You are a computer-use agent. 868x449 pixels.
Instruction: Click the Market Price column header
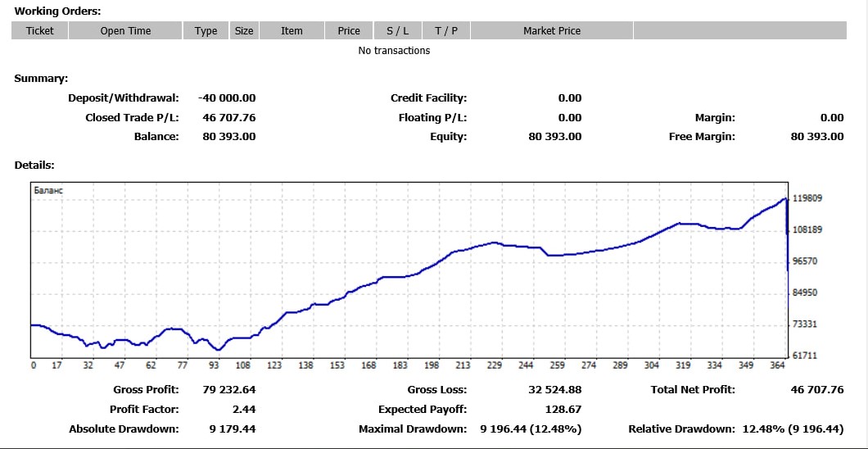[551, 30]
